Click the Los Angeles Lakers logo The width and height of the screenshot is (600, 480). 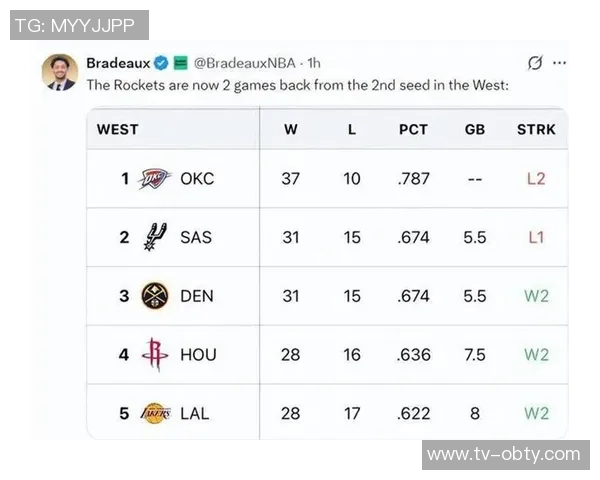point(155,413)
